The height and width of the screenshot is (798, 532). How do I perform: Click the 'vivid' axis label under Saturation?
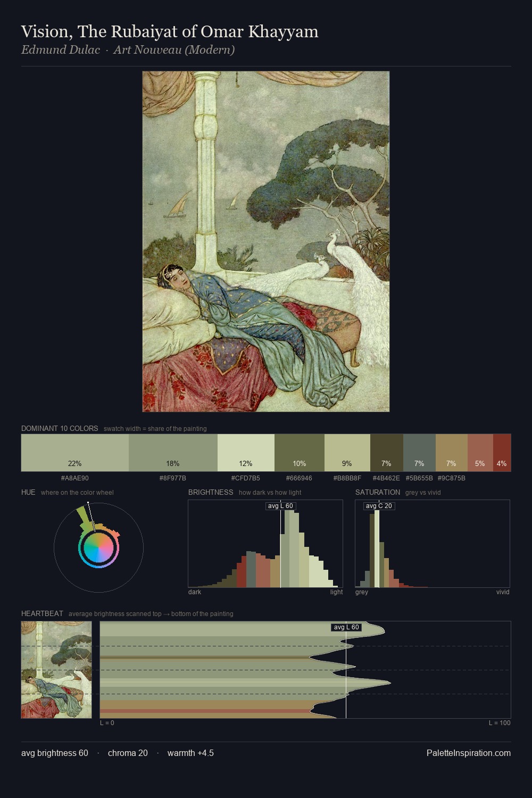[503, 592]
